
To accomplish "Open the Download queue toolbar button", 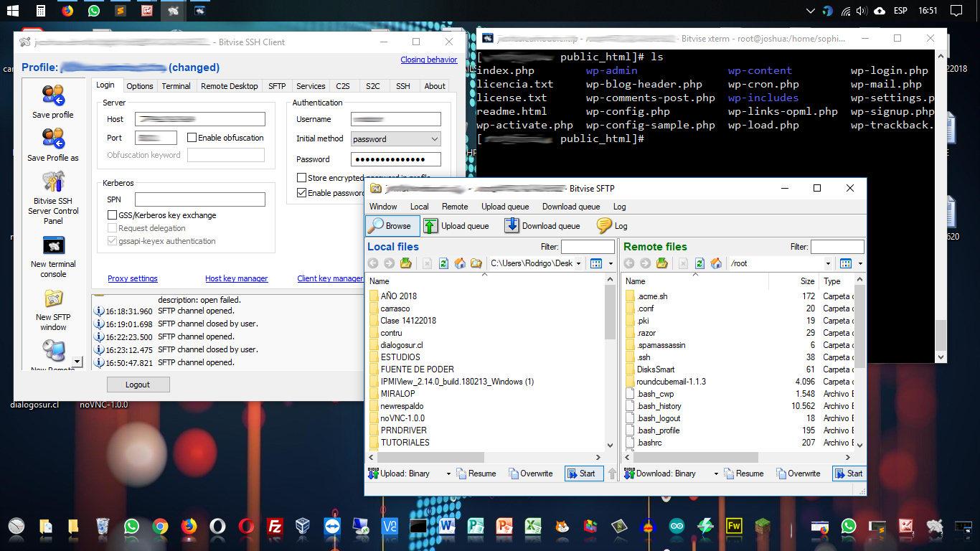I will [542, 226].
